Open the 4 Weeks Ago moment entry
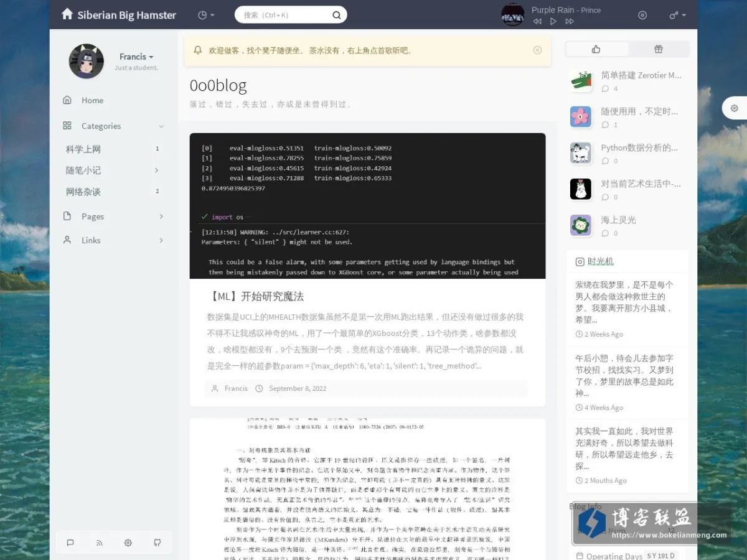This screenshot has width=747, height=560. pyautogui.click(x=627, y=382)
